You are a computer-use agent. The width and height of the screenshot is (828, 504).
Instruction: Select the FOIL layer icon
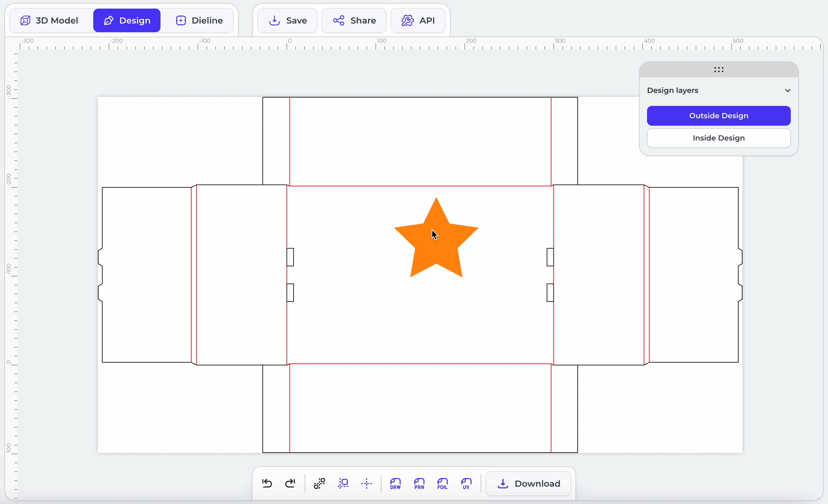[x=442, y=483]
